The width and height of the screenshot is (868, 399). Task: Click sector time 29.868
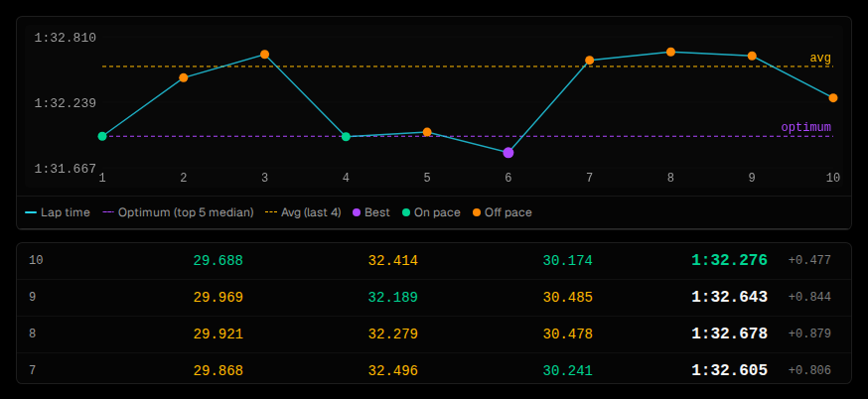tap(218, 371)
